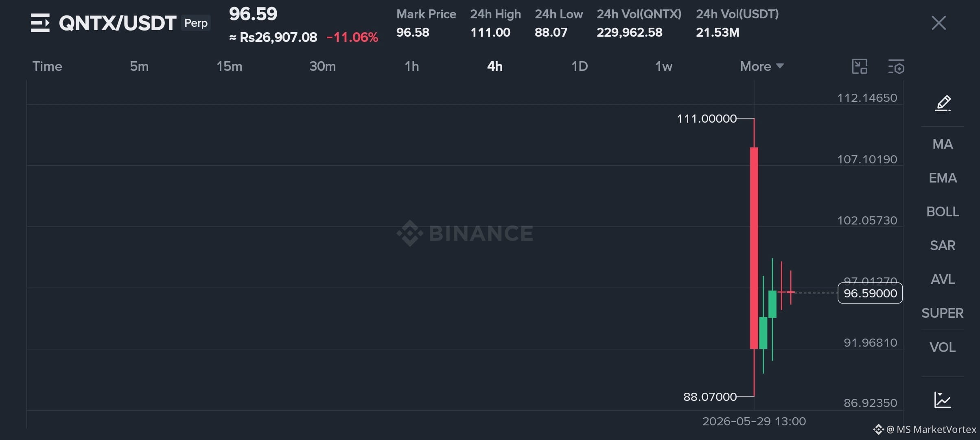The width and height of the screenshot is (980, 440).
Task: Switch to the 1D timeframe
Action: 580,66
